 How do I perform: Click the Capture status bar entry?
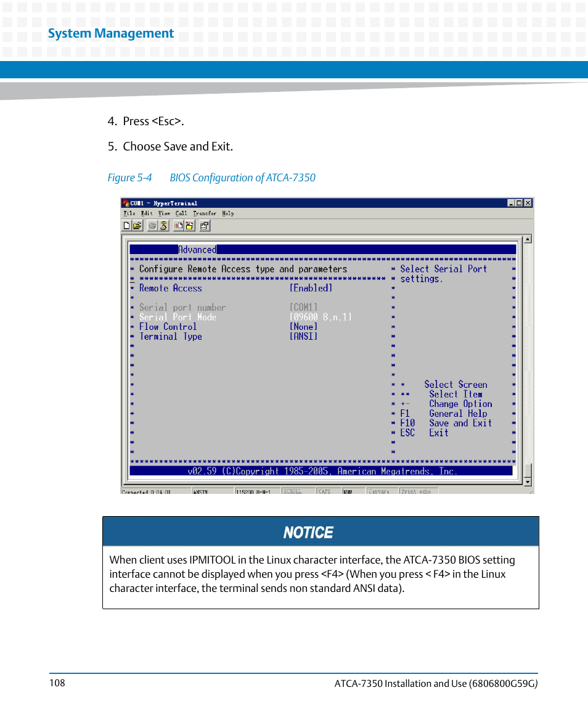[382, 491]
